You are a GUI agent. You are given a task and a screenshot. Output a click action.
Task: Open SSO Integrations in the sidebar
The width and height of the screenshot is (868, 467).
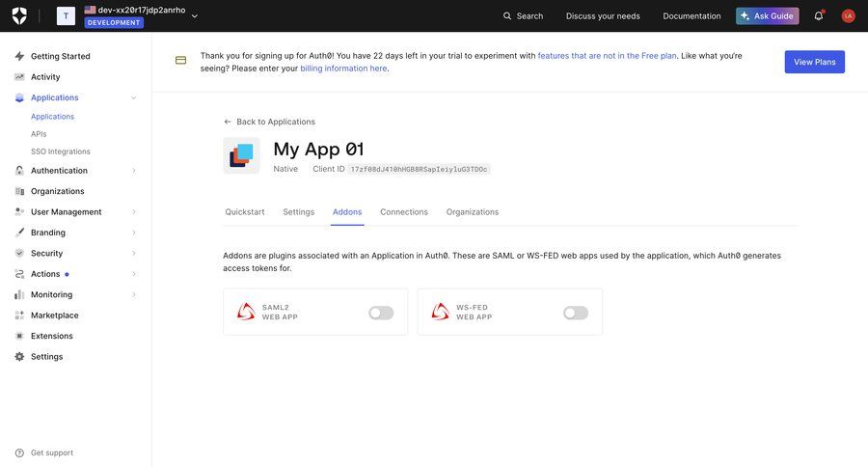pyautogui.click(x=61, y=151)
